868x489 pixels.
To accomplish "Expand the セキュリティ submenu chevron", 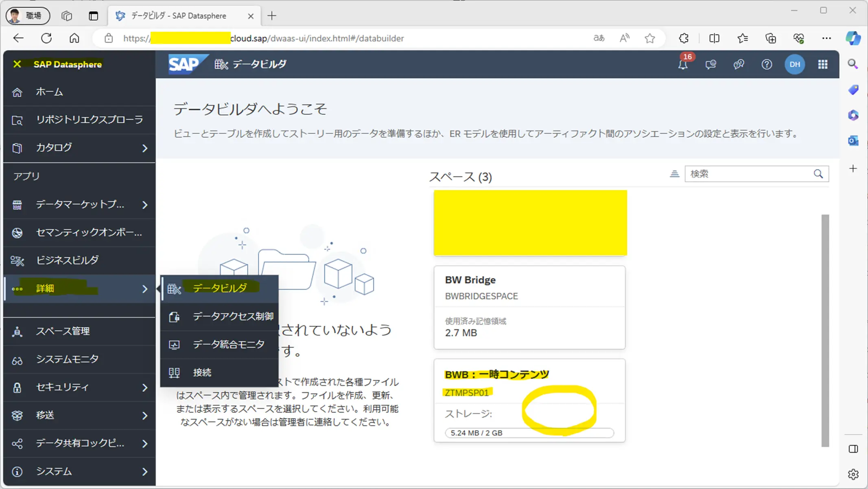I will pos(145,388).
